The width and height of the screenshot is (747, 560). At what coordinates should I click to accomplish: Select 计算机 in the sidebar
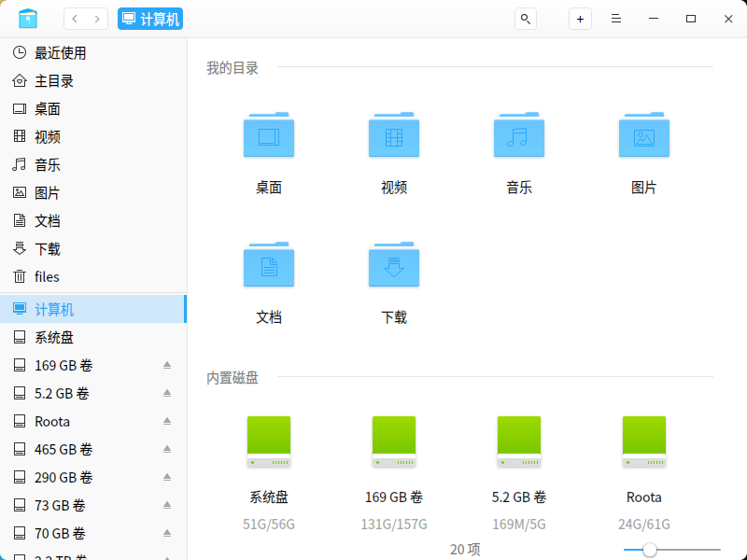(93, 309)
